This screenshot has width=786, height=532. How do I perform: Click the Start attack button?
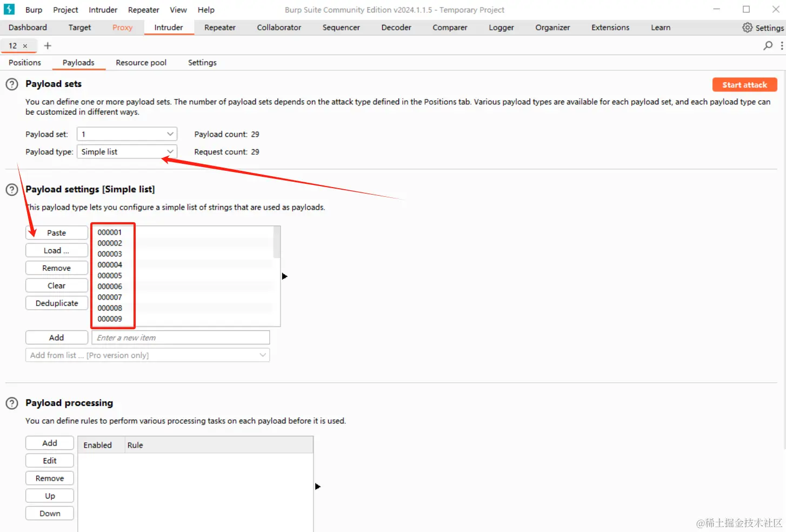click(744, 85)
